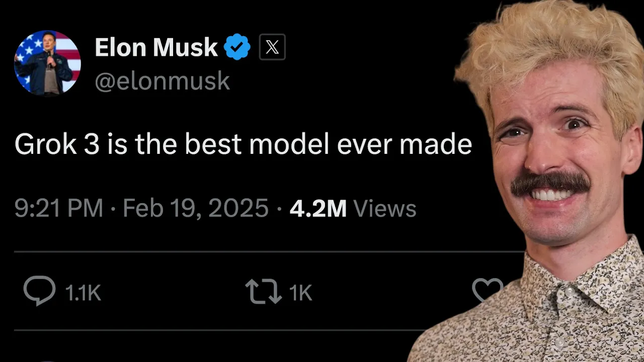Click the repost arrows icon
The image size is (644, 362).
pyautogui.click(x=263, y=292)
